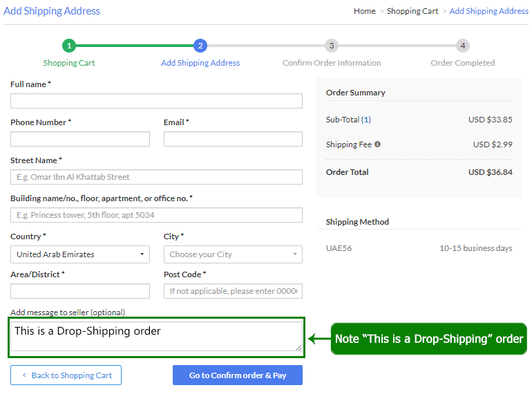Screen dimensions: 532x401
Task: Click step 3 Confirm Order Information circle
Action: pos(332,46)
